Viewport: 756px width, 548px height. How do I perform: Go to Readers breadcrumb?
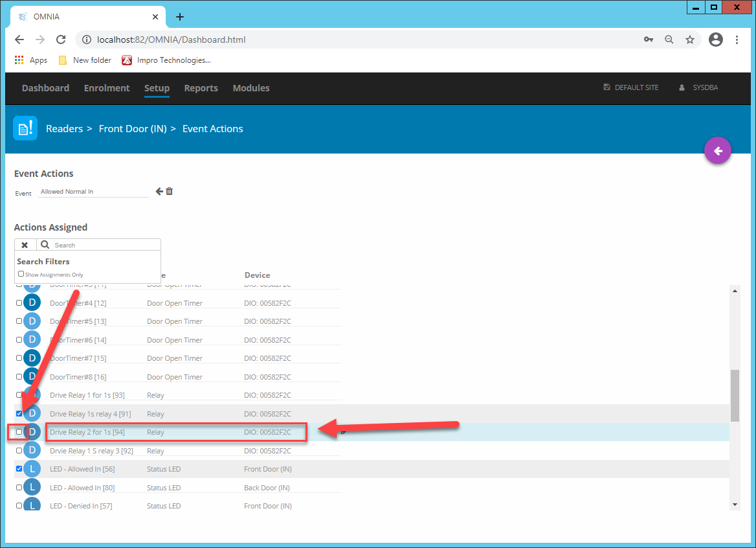tap(65, 129)
